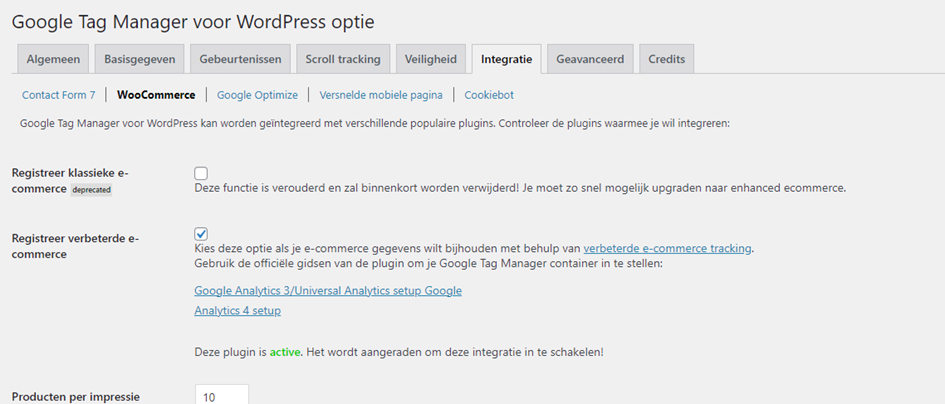
Task: Go to the Gebeurtenissen tab
Action: coord(240,59)
